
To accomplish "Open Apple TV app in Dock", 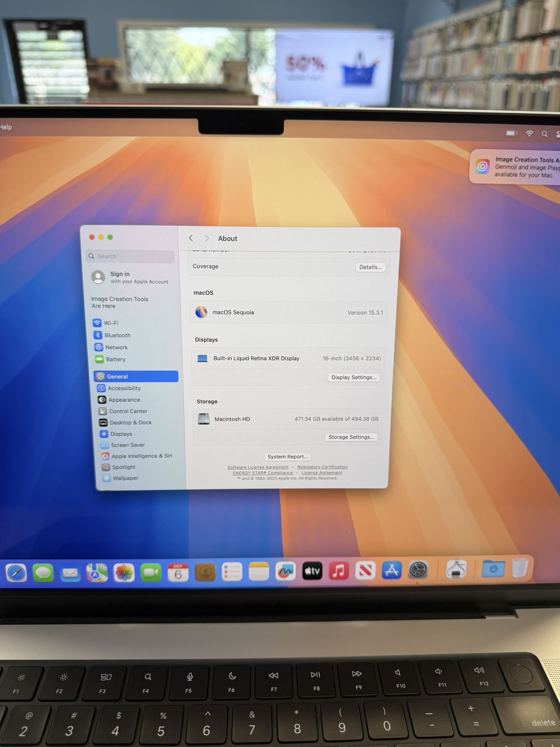I will coord(312,571).
